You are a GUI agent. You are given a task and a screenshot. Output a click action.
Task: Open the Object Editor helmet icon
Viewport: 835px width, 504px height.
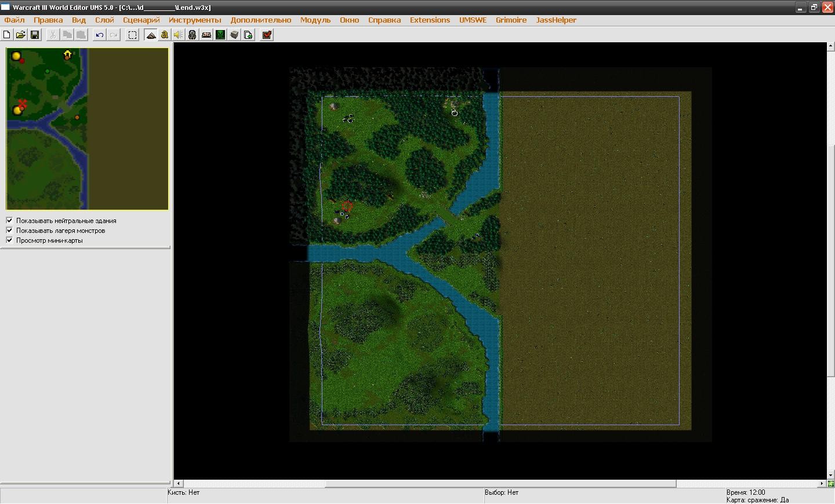tap(192, 35)
